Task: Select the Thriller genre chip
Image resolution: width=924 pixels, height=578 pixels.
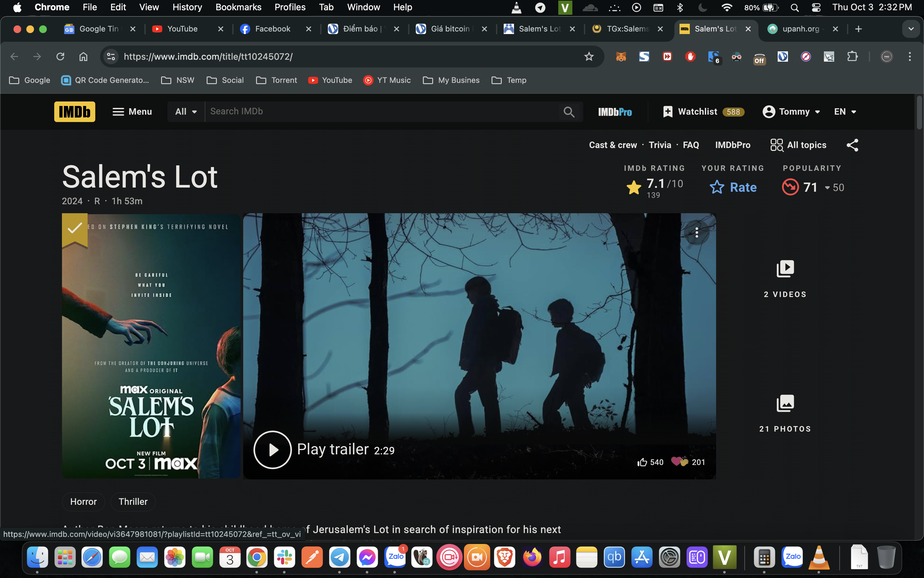Action: tap(133, 502)
